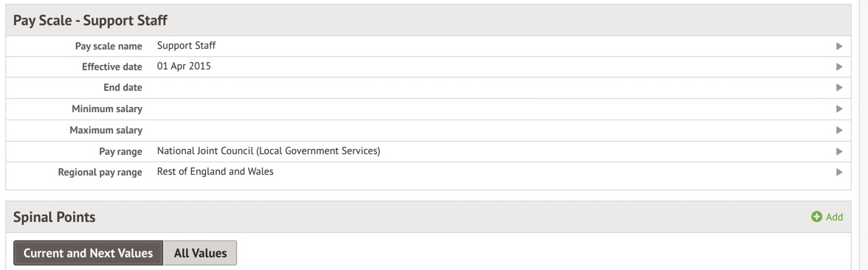Viewport: 868px width, 270px height.
Task: Click the 01 Apr 2015 effective date value
Action: click(184, 66)
